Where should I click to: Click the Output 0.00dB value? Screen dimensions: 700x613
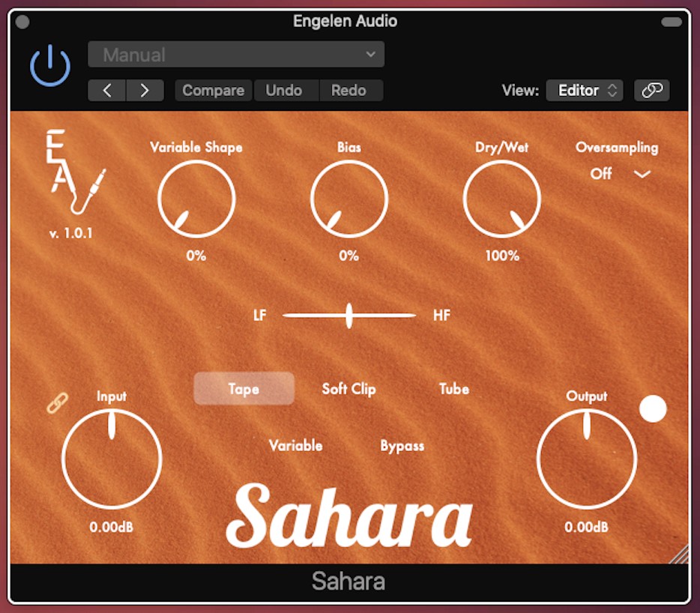coord(586,528)
